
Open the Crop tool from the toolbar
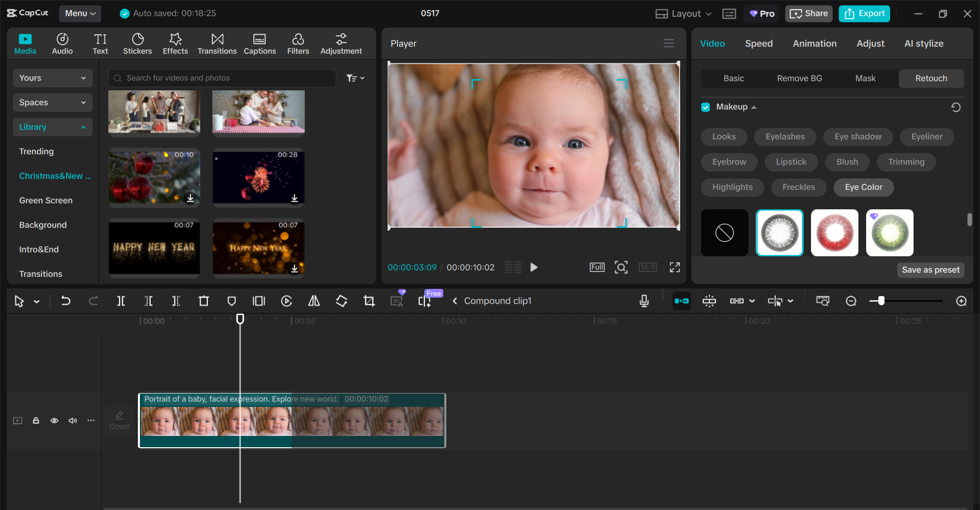(368, 301)
